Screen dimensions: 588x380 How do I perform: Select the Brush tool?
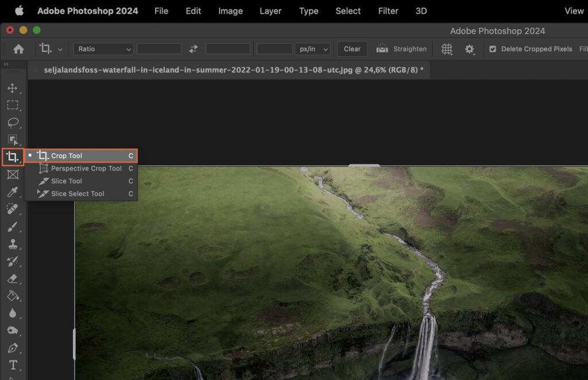pos(13,226)
